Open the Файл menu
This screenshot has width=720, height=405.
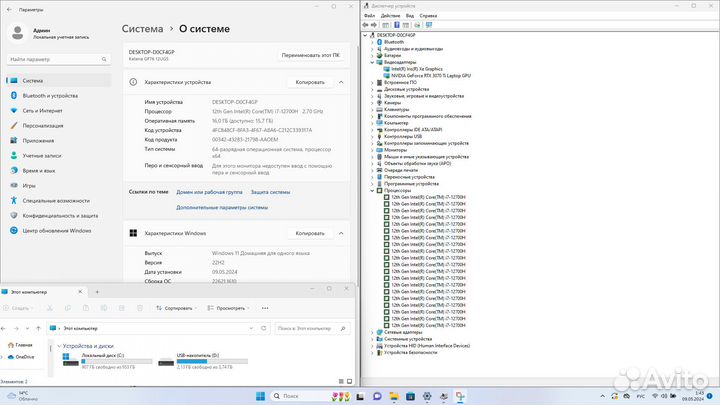click(368, 16)
